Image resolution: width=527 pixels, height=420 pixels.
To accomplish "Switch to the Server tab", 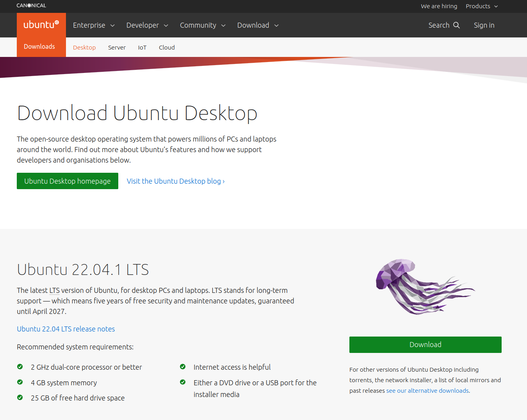I will 117,48.
